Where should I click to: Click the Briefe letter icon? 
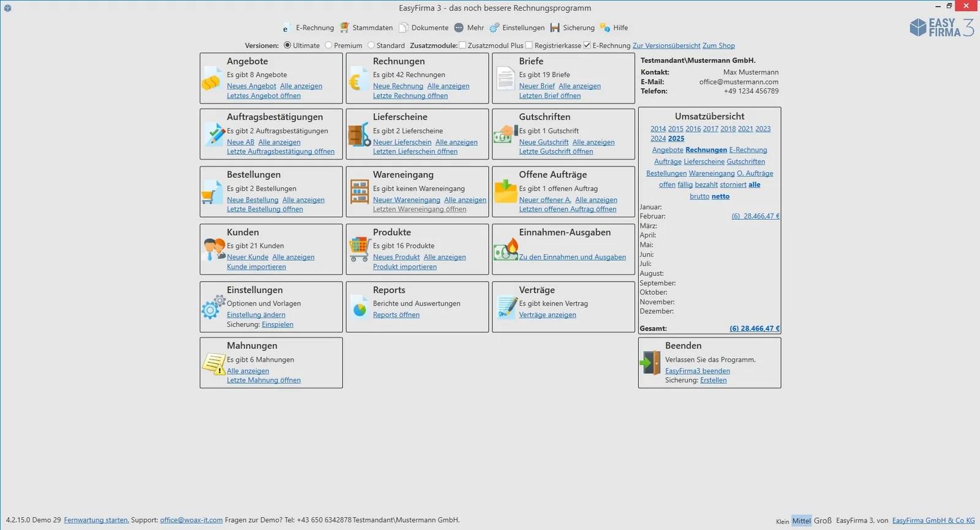click(x=505, y=80)
